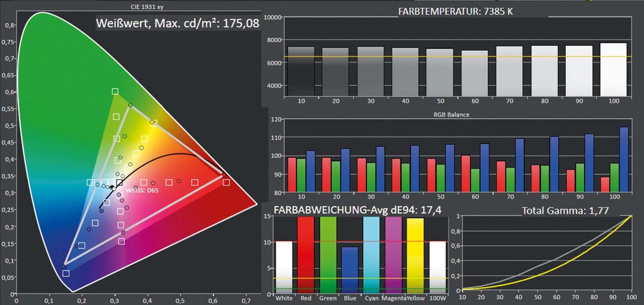Click the Green bar in the dE94 chart
Image resolution: width=644 pixels, height=305 pixels.
coord(328,255)
